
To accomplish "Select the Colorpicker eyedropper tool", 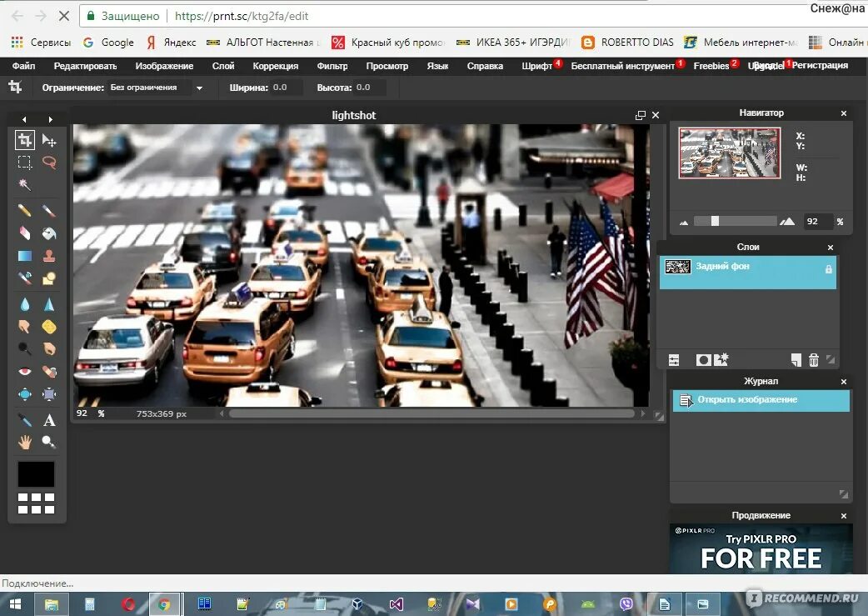I will (24, 420).
